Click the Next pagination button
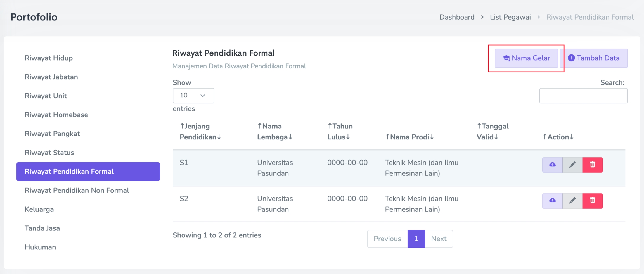 point(439,239)
